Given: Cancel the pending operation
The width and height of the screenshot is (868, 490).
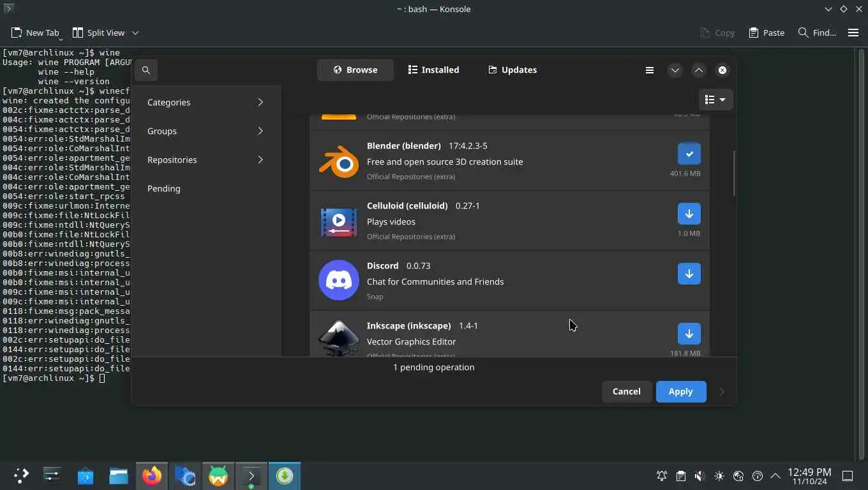Looking at the screenshot, I should [x=626, y=392].
